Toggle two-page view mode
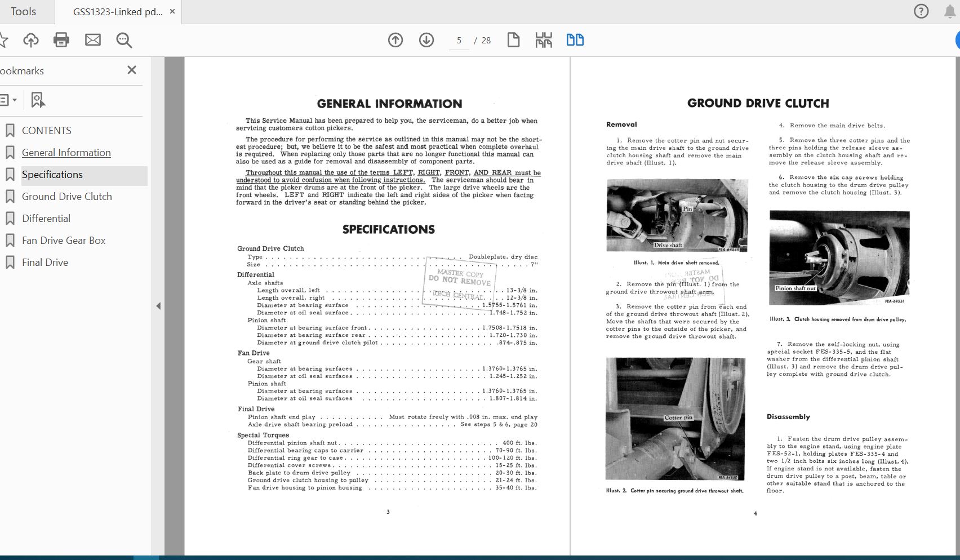 coord(575,40)
